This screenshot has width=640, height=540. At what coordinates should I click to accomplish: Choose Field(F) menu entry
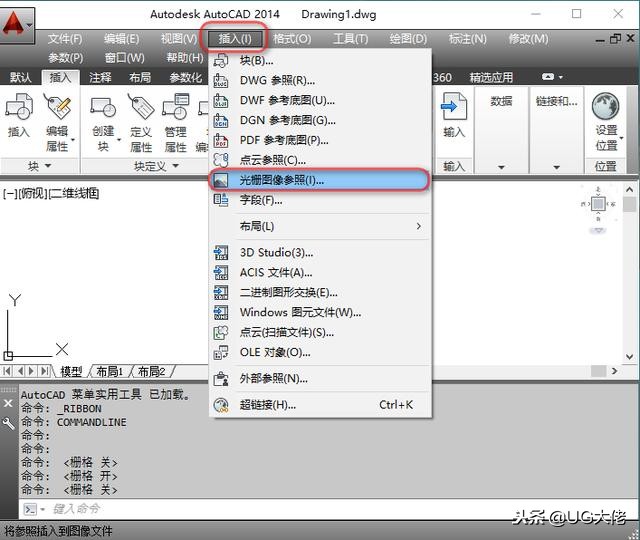[320, 200]
